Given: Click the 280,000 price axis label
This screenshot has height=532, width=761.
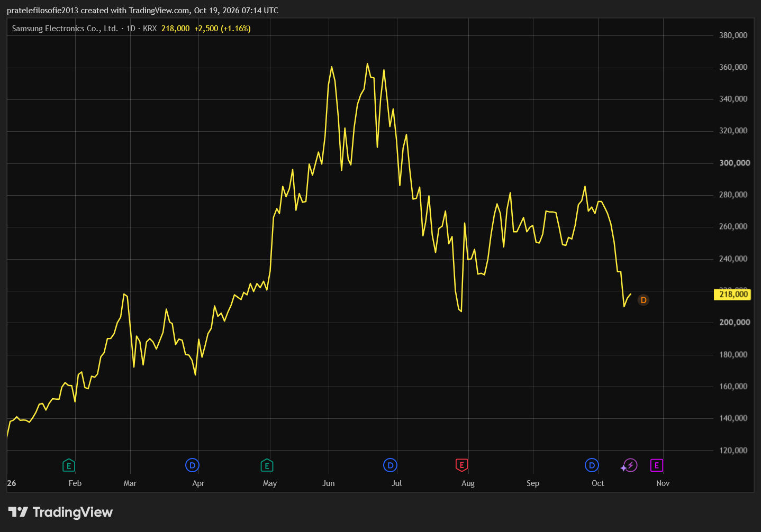Looking at the screenshot, I should point(733,195).
